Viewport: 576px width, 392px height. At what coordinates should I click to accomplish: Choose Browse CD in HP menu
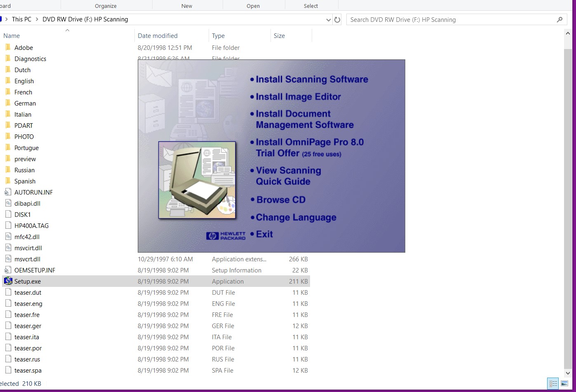tap(281, 200)
